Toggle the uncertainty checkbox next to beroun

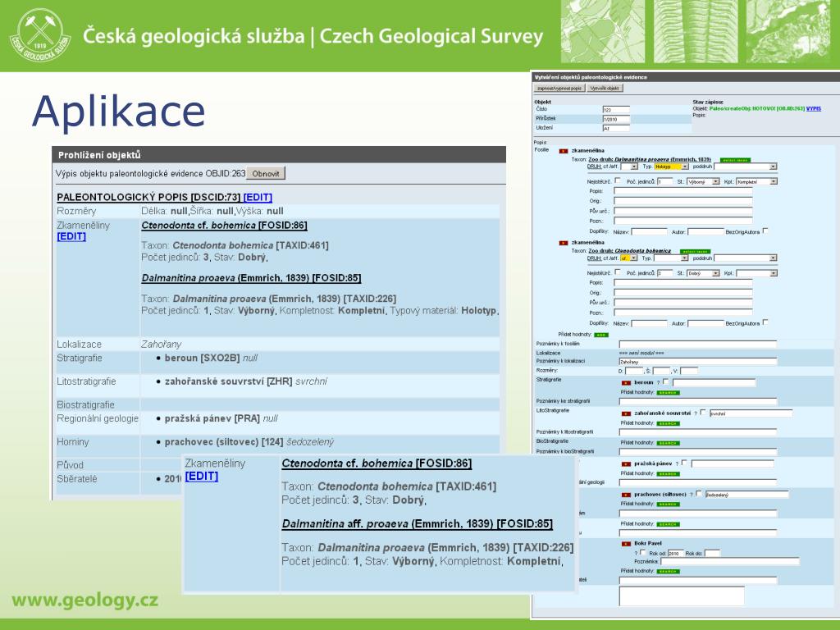point(666,381)
